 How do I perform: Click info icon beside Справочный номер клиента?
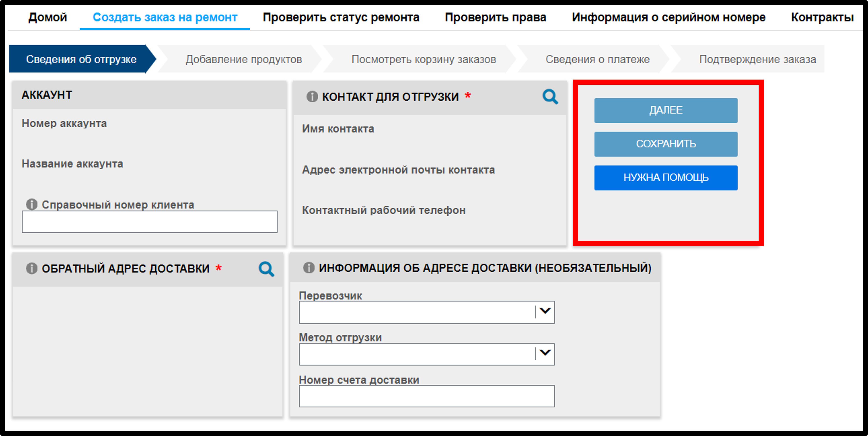click(x=32, y=204)
